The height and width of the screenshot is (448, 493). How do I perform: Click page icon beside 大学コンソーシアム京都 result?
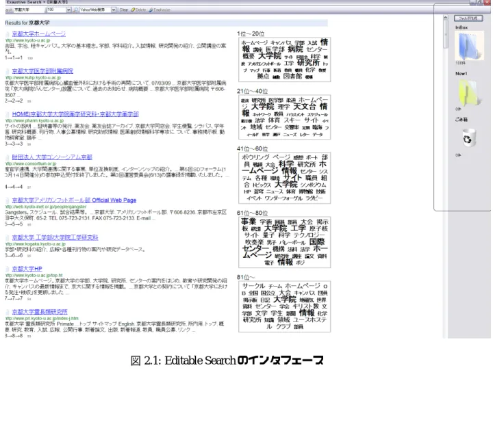point(8,157)
